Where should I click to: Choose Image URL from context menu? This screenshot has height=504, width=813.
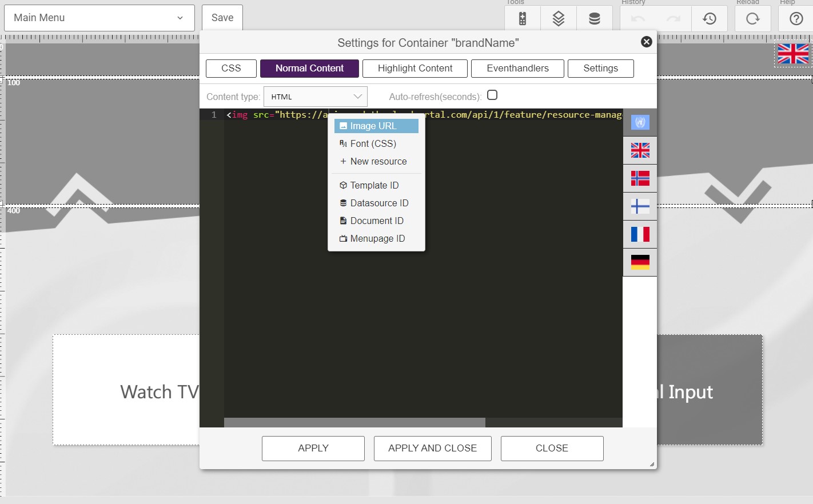click(376, 126)
